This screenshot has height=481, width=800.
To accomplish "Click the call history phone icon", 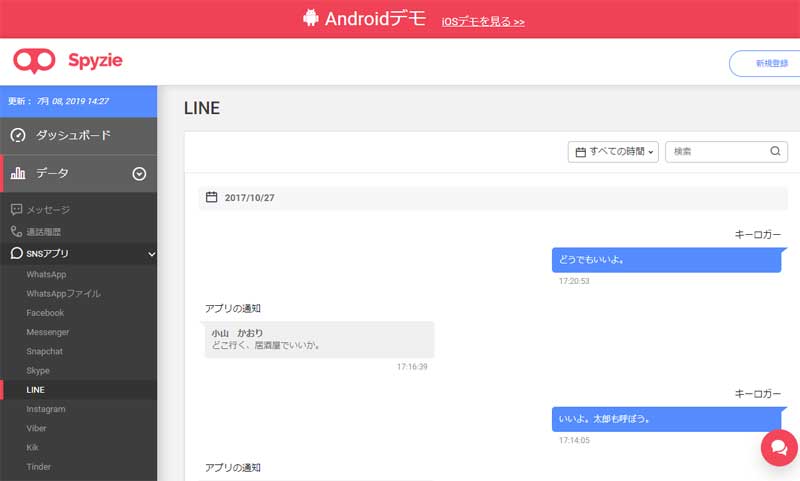I will (x=16, y=232).
